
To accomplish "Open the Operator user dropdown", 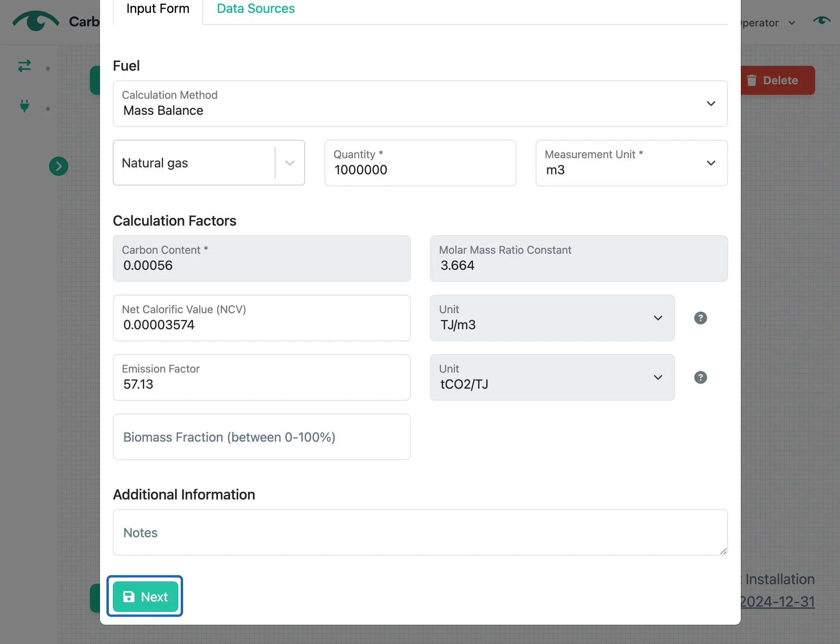I will (768, 23).
